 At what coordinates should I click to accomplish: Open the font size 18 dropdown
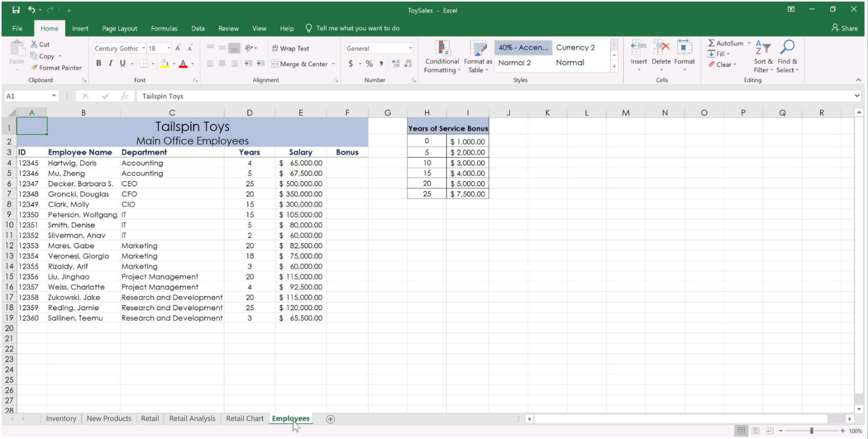(169, 49)
